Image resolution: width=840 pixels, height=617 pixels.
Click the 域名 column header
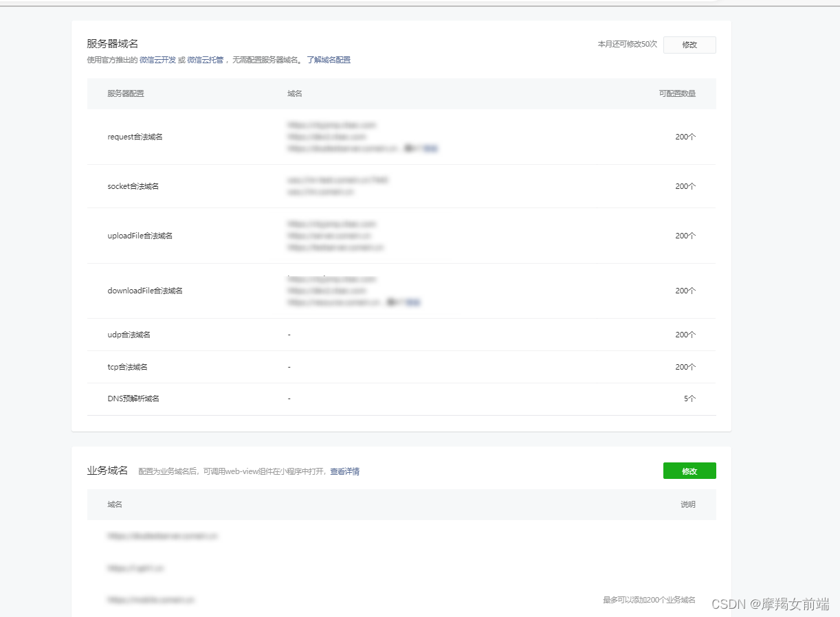294,93
